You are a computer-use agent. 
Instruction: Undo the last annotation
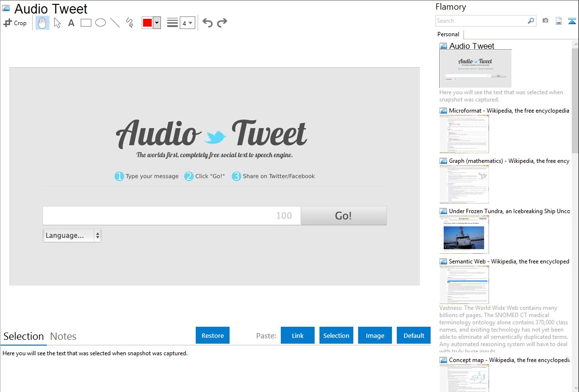[x=207, y=23]
